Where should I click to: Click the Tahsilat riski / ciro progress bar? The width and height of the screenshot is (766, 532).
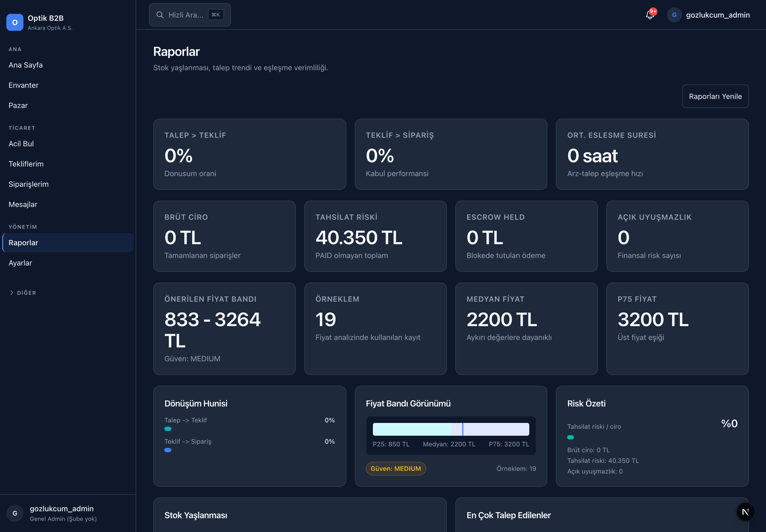[x=570, y=437]
